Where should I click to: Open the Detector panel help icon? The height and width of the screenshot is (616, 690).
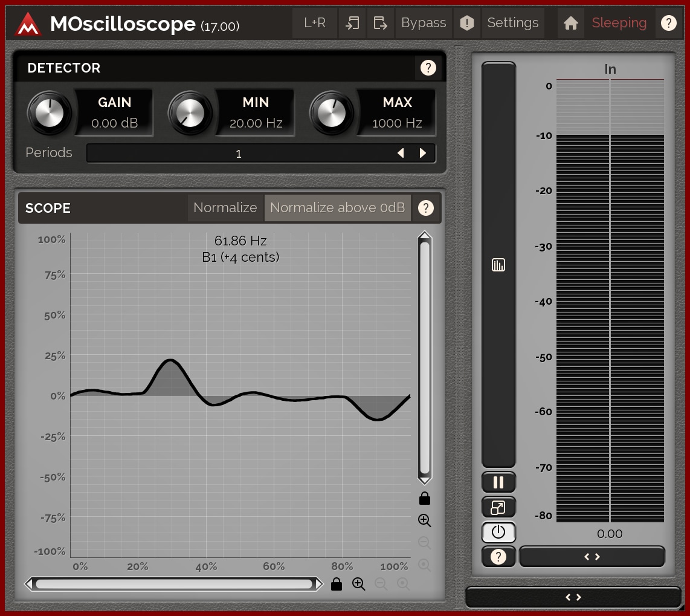(428, 68)
